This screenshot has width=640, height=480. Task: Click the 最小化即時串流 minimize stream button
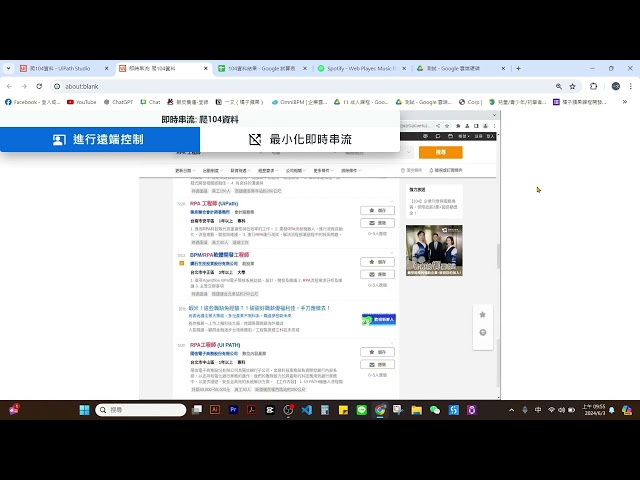[300, 139]
